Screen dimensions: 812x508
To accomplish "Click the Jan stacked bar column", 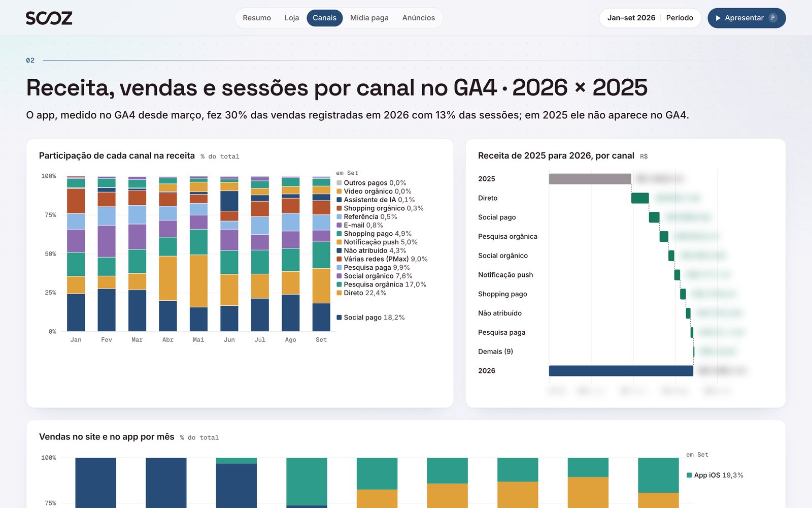I will pyautogui.click(x=76, y=254).
